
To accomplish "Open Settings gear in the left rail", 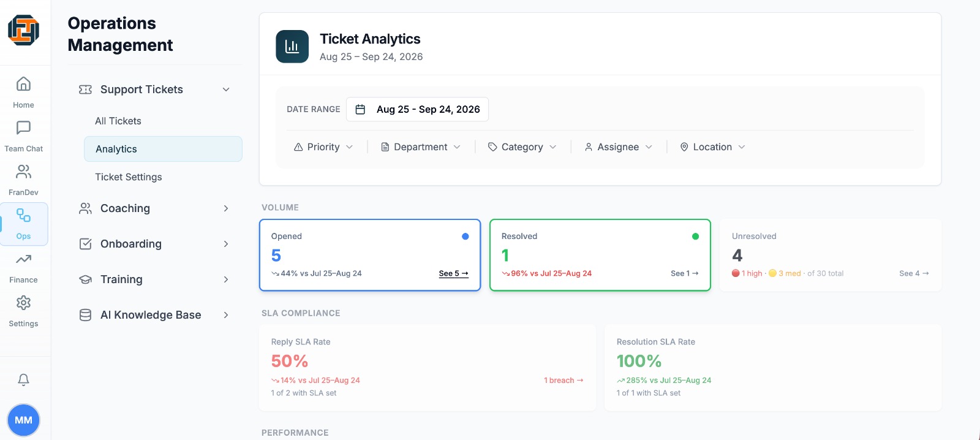I will click(x=23, y=311).
